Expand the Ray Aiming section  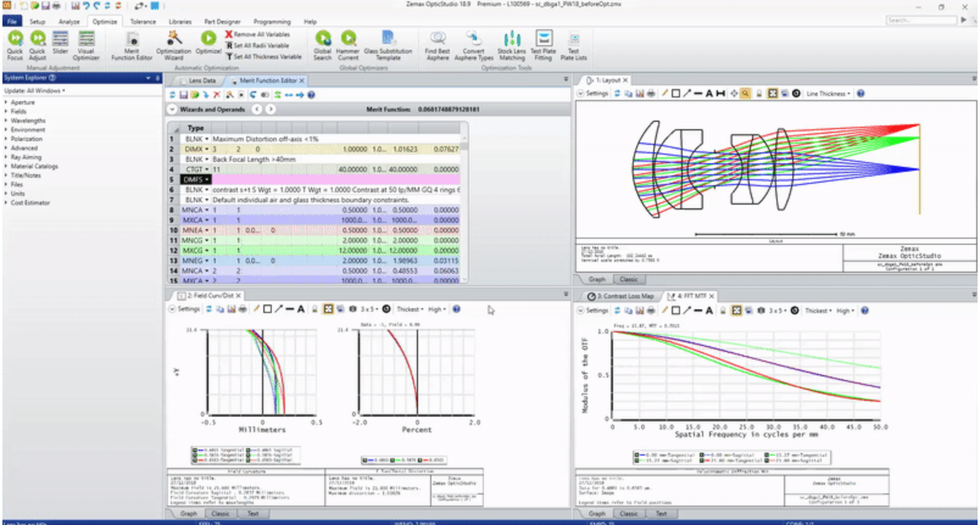tap(6, 158)
